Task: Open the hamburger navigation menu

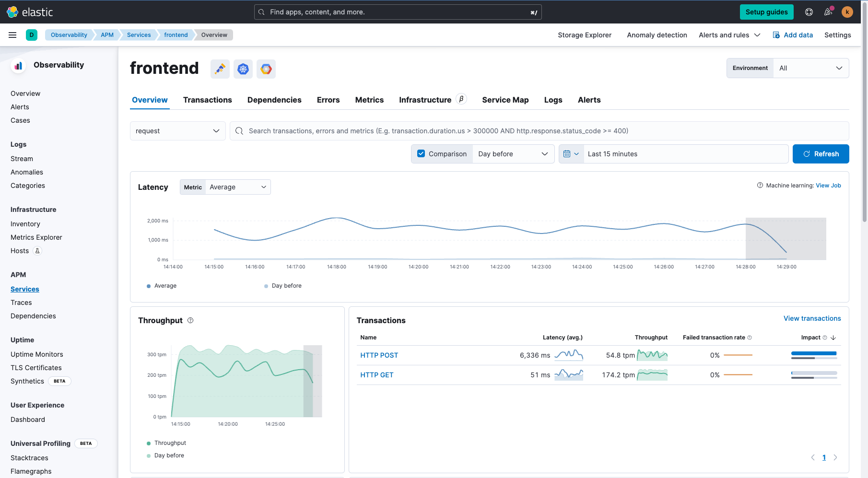Action: tap(12, 35)
